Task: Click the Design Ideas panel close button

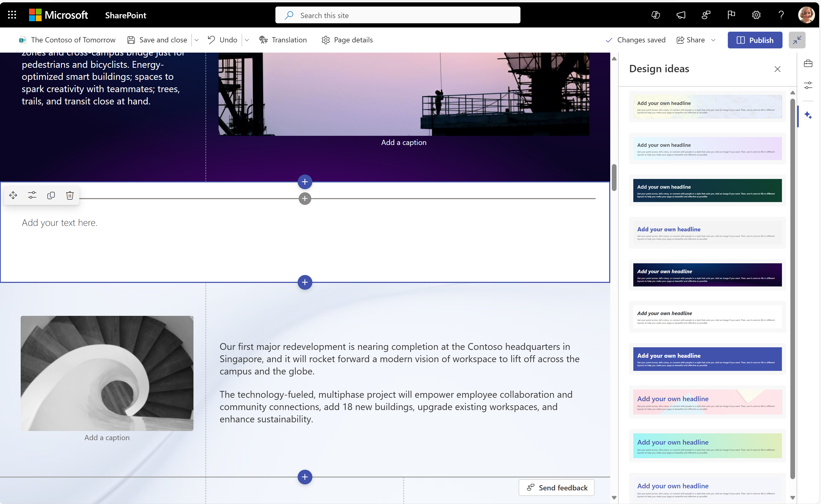Action: pos(778,69)
